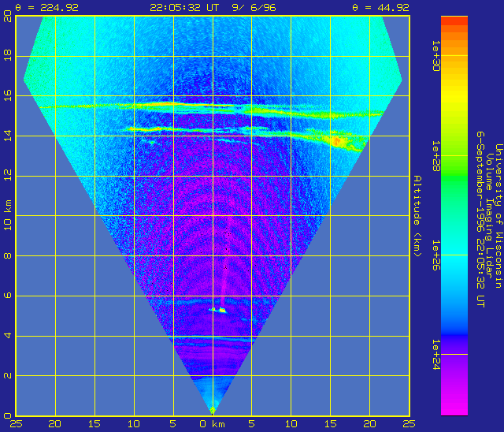
Task: Click the altitude axis label "16"
Action: pyautogui.click(x=8, y=95)
